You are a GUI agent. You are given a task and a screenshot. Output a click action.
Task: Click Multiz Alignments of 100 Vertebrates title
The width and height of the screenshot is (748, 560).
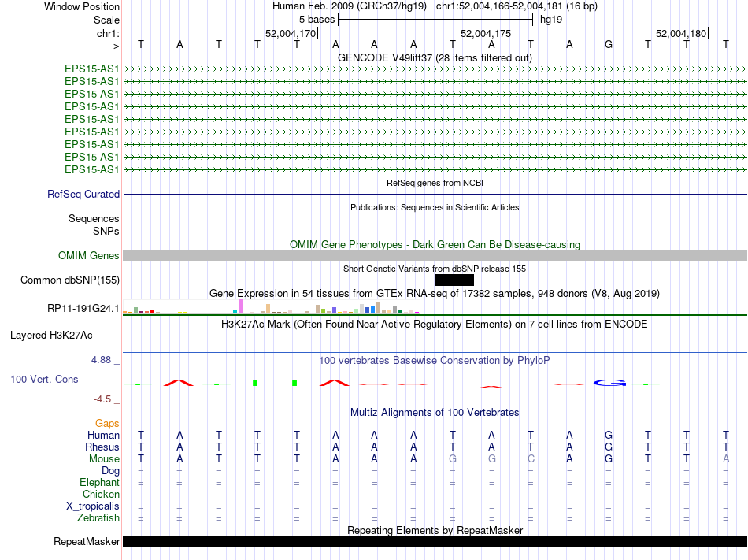click(x=435, y=412)
